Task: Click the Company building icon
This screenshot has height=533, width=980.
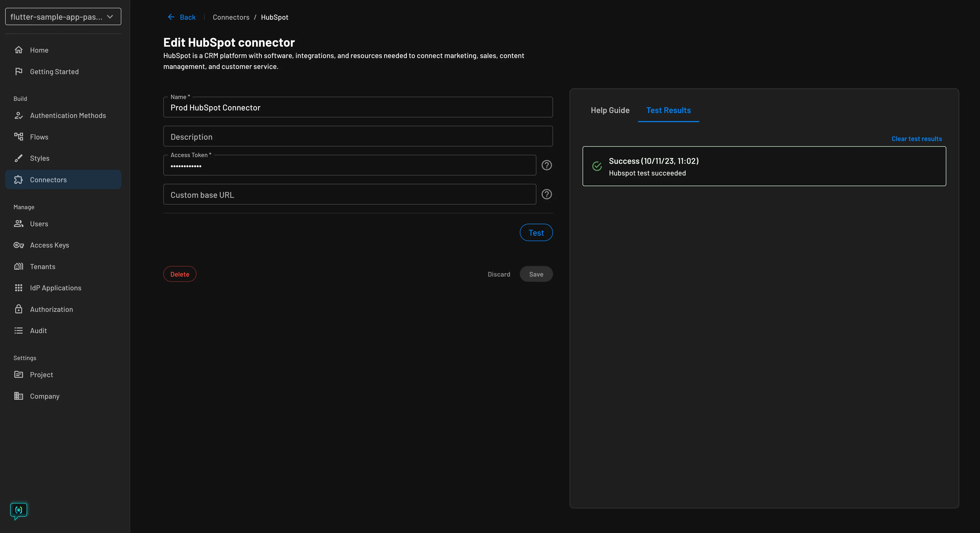Action: (19, 396)
